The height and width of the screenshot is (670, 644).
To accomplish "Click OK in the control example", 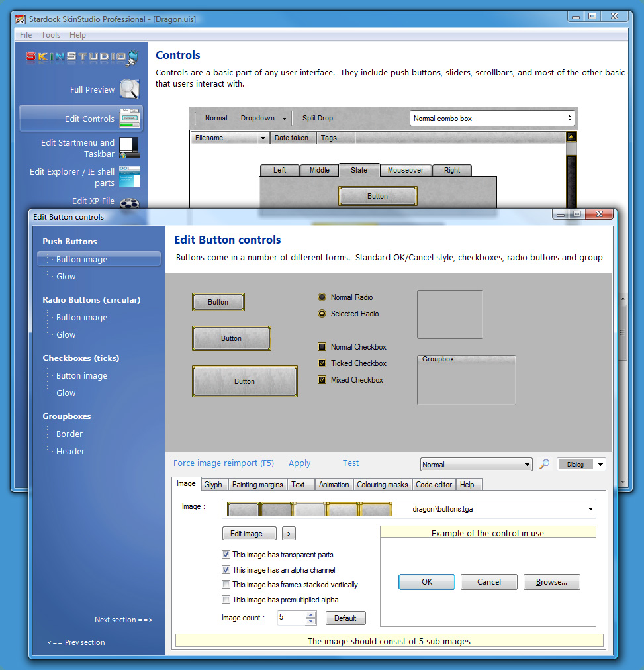I will (x=427, y=581).
